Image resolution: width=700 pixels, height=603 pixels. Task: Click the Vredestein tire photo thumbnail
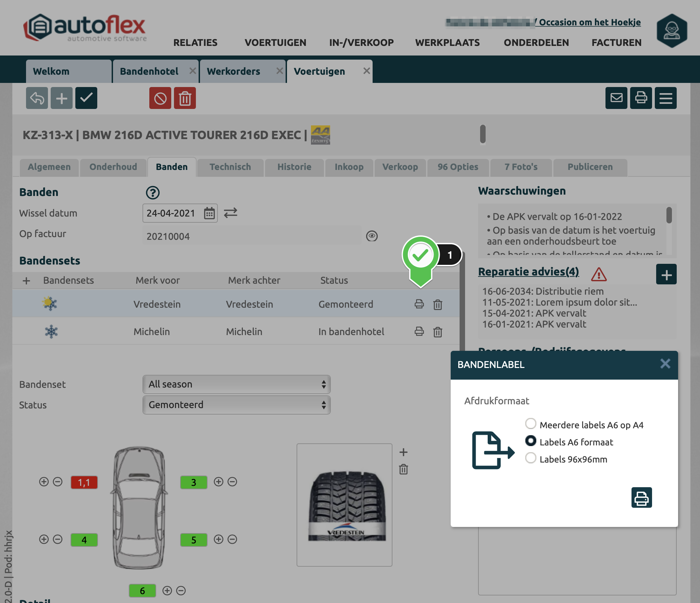[x=344, y=505]
